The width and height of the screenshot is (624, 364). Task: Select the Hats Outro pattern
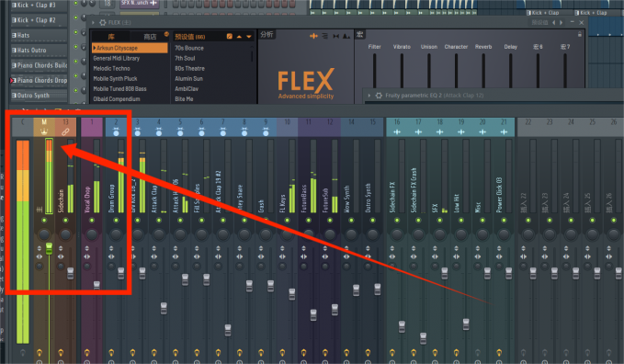[39, 51]
